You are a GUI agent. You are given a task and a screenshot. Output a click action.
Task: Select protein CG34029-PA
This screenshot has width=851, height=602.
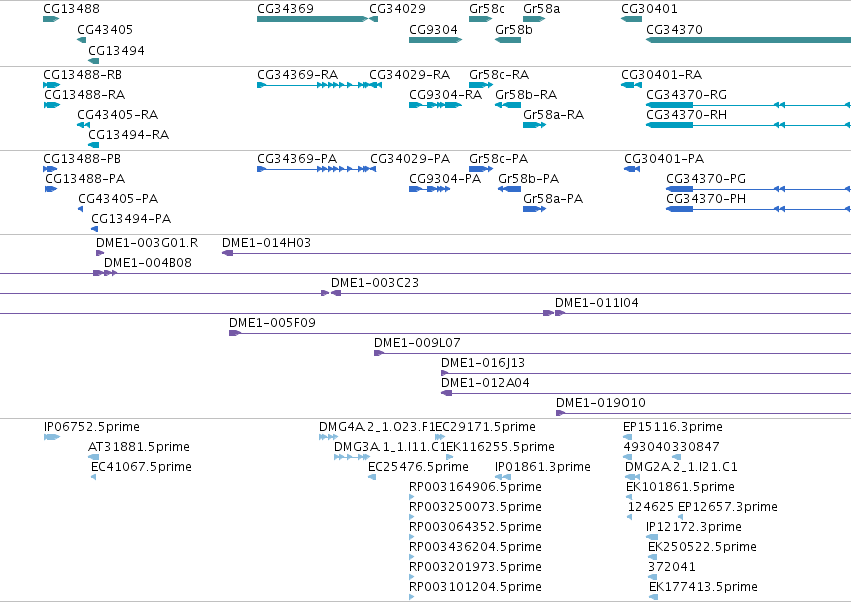click(x=410, y=159)
